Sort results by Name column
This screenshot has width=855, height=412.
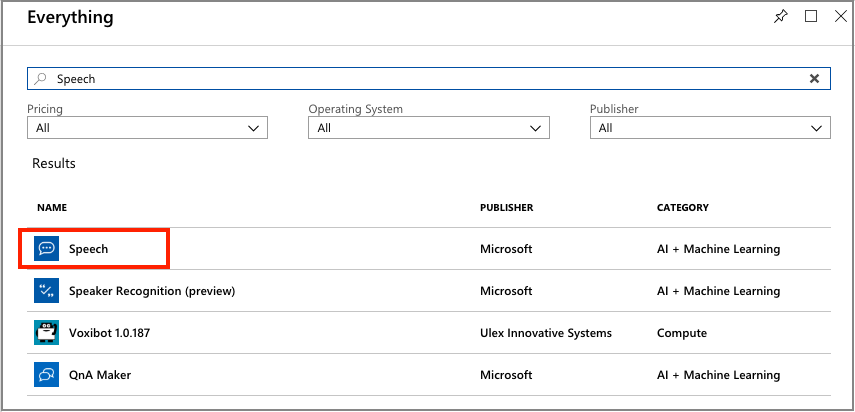coord(52,208)
